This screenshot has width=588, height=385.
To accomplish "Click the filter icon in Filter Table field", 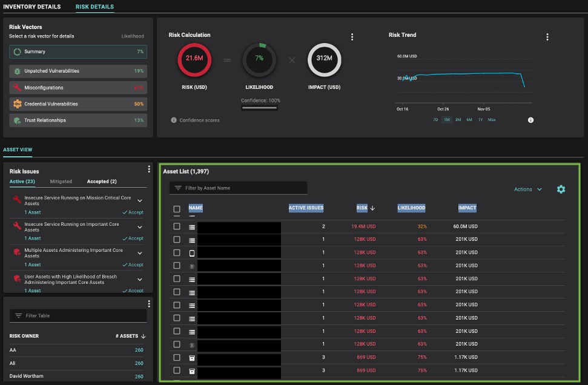I will pyautogui.click(x=18, y=315).
